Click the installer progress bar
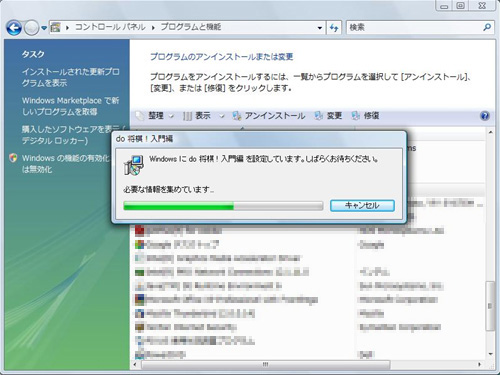 pyautogui.click(x=223, y=206)
